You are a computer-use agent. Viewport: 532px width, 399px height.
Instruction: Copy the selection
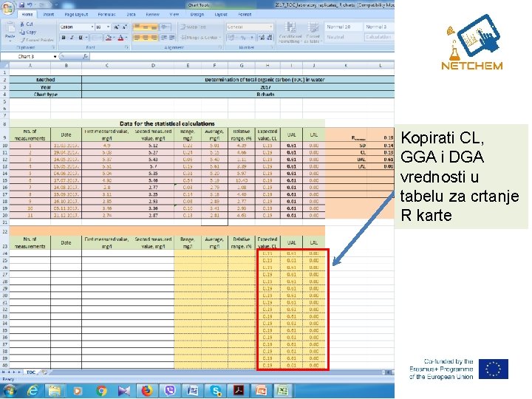(28, 32)
